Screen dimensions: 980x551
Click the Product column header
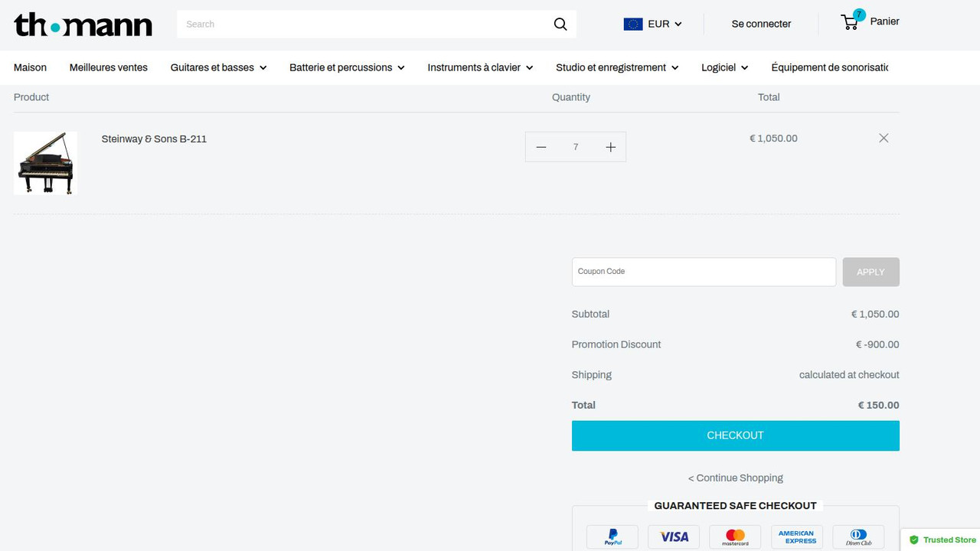pos(31,97)
